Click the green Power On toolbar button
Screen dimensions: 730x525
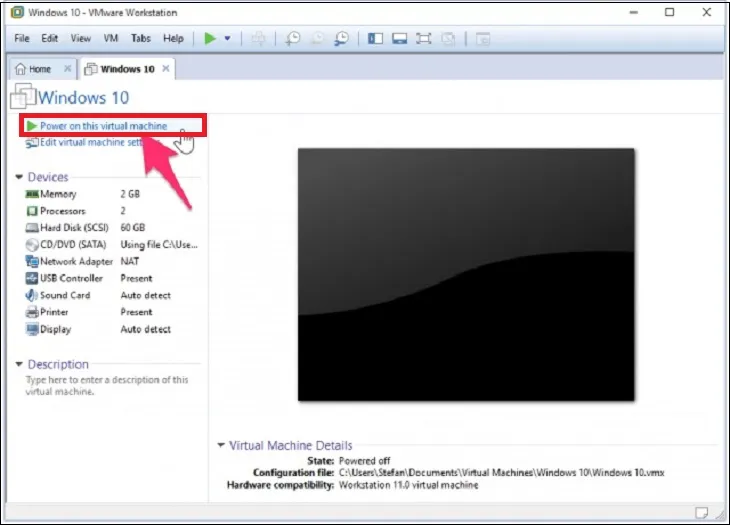[x=210, y=39]
